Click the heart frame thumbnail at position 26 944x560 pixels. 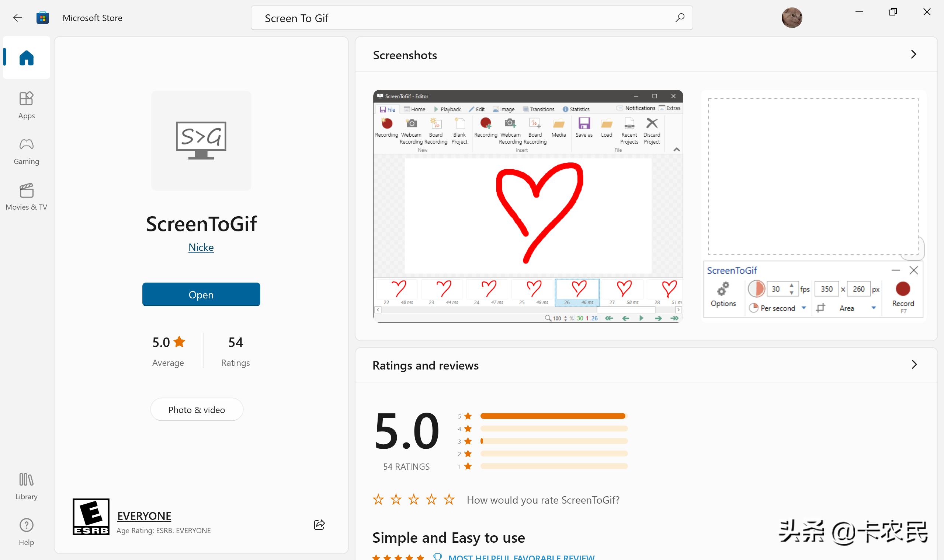(x=578, y=291)
